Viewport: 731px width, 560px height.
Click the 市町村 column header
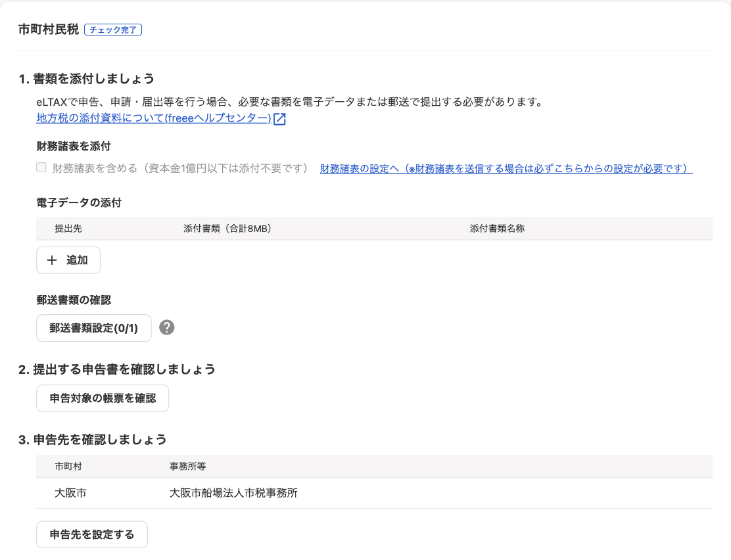tap(68, 466)
